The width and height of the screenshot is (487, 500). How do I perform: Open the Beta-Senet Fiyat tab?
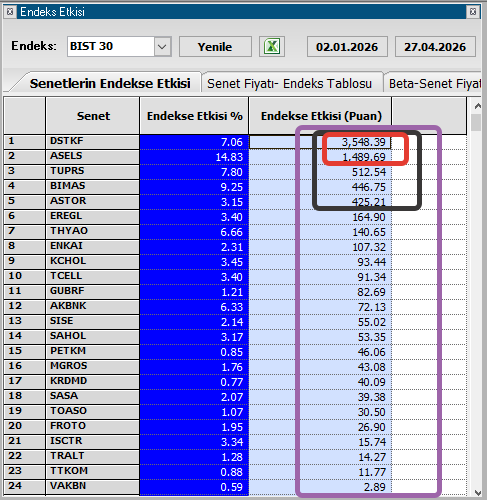433,83
